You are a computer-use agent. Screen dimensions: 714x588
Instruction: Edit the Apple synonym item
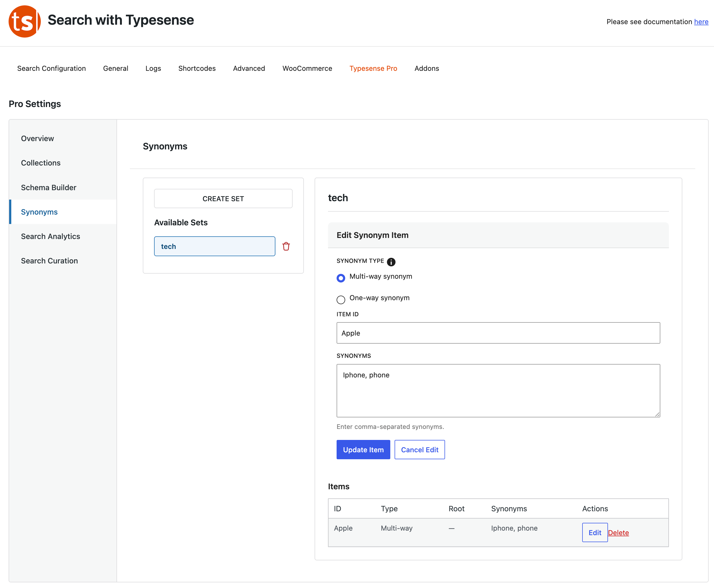595,532
